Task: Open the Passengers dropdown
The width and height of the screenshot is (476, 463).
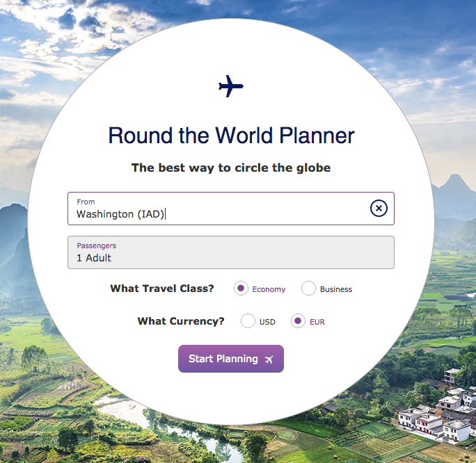Action: tap(231, 252)
